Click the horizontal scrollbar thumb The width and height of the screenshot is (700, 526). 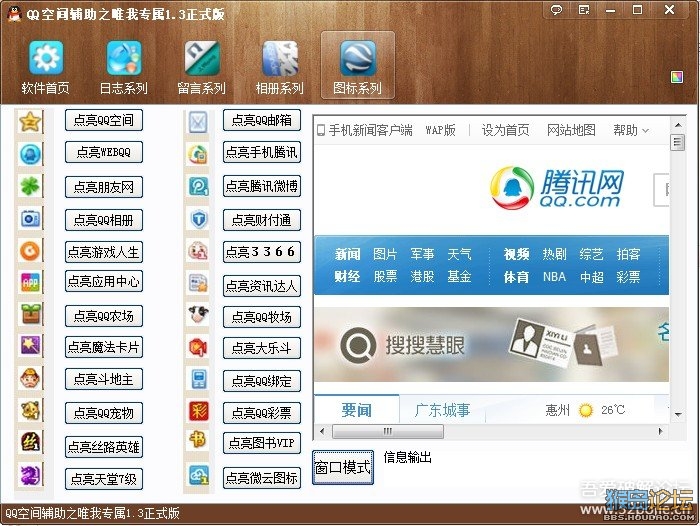[x=388, y=431]
